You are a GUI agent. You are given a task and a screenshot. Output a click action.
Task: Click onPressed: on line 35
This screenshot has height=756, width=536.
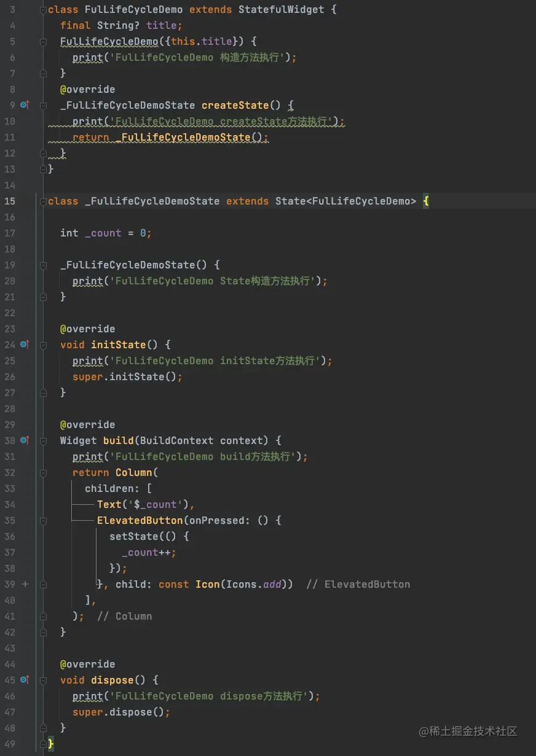(x=219, y=520)
